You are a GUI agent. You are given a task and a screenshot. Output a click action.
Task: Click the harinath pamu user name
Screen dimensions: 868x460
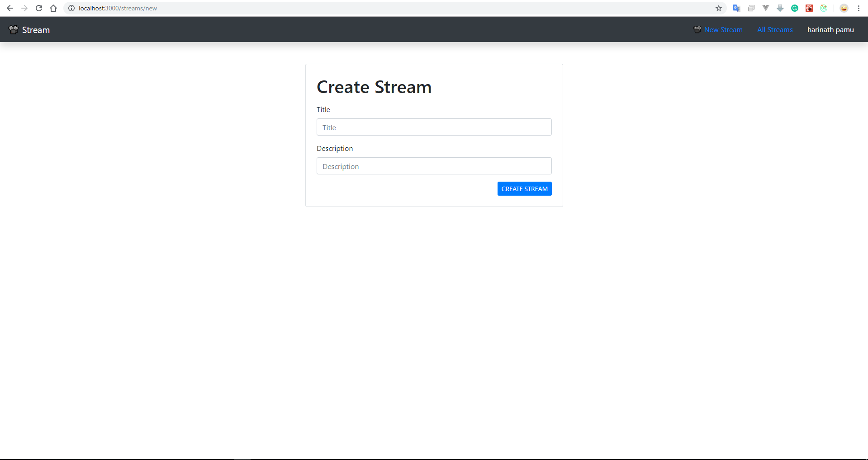(x=830, y=30)
